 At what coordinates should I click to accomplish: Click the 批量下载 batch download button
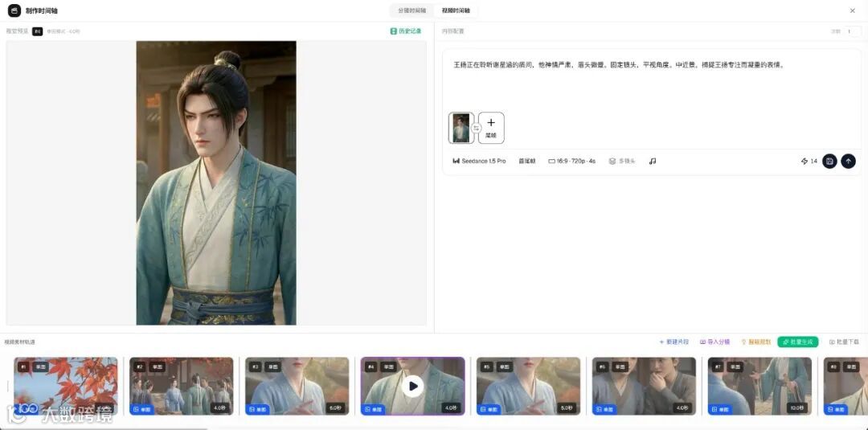coord(844,342)
